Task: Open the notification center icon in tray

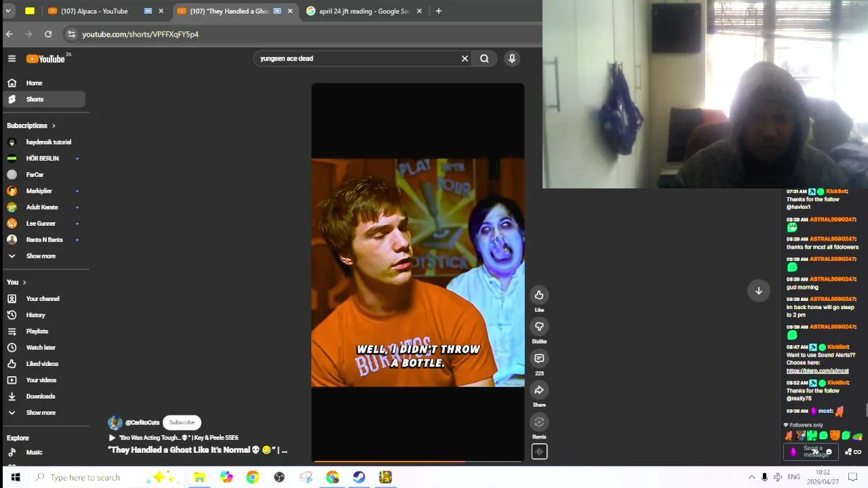Action: point(853,477)
